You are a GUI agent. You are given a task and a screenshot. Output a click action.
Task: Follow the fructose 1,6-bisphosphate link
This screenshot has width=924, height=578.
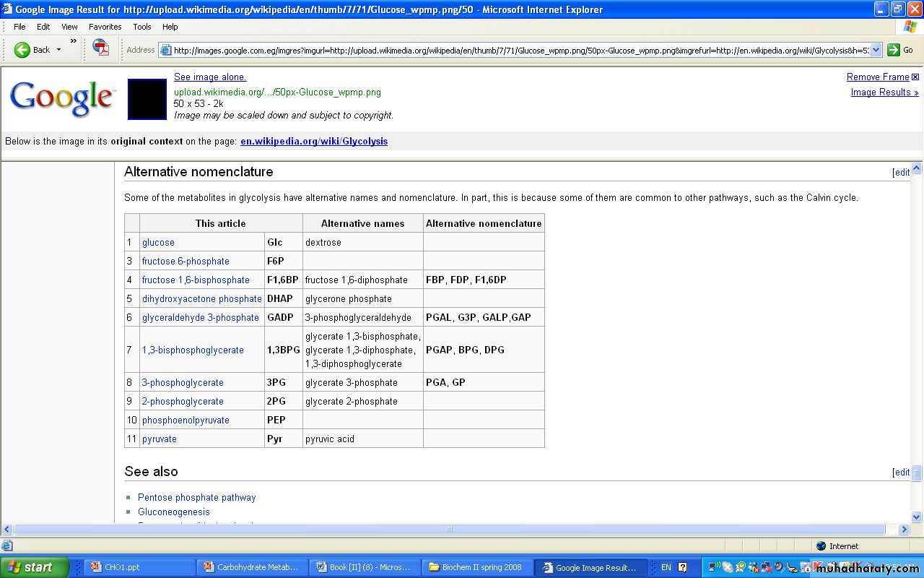click(196, 280)
